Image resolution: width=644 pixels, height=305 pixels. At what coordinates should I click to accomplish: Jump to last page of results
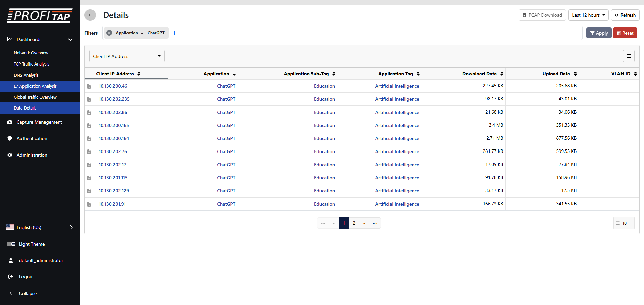(375, 223)
